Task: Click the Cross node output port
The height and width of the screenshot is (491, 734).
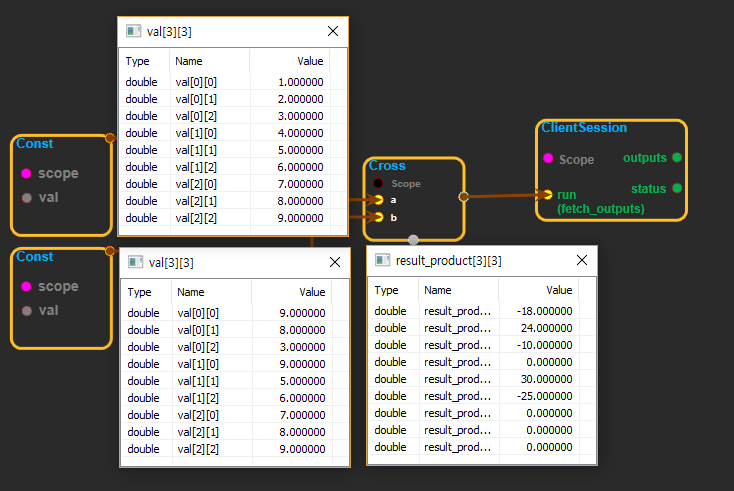Action: click(x=463, y=197)
